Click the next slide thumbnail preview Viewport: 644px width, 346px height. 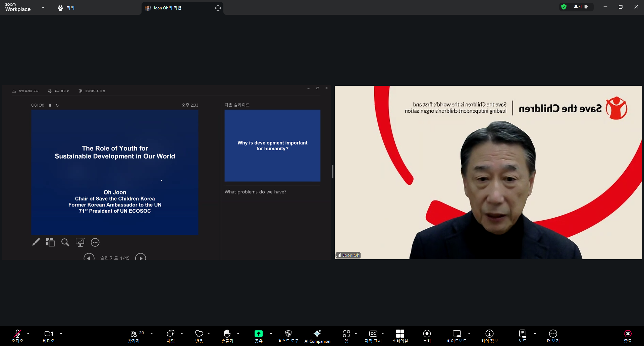click(x=272, y=146)
